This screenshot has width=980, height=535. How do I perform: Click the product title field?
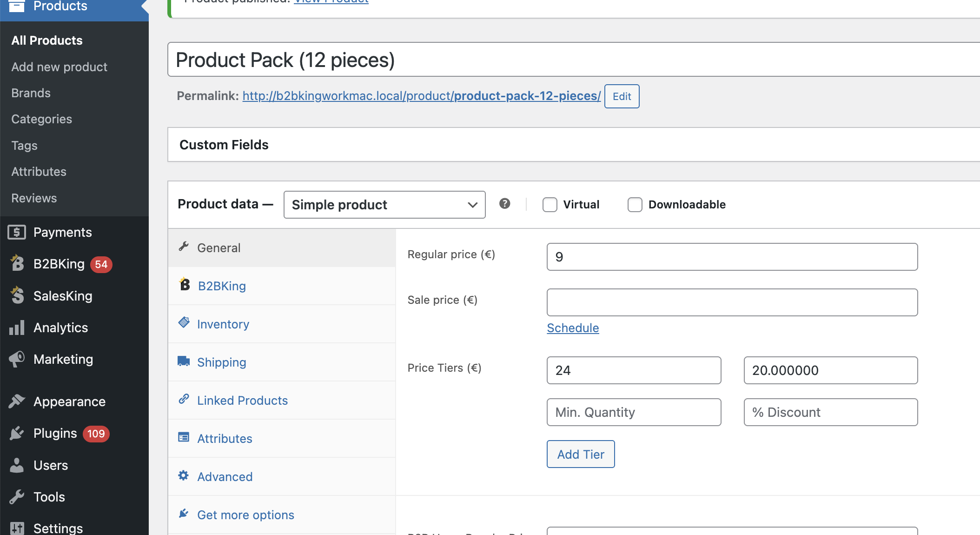(574, 60)
